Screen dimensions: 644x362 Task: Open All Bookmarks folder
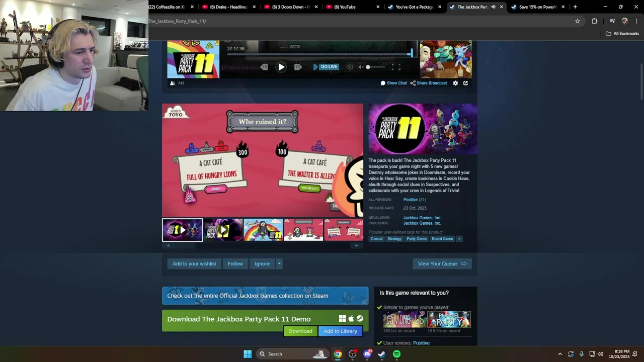coord(622,34)
